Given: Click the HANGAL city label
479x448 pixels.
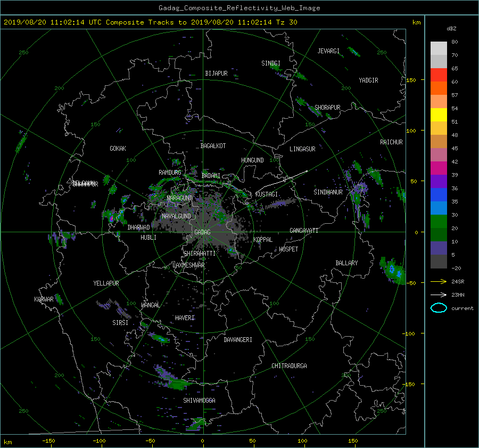Looking at the screenshot, I should point(150,305).
